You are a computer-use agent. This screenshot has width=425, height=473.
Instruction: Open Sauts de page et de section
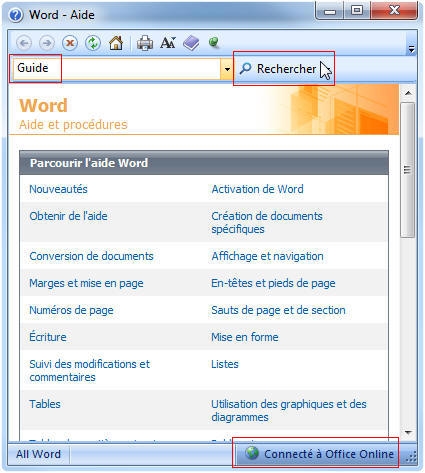click(x=278, y=310)
